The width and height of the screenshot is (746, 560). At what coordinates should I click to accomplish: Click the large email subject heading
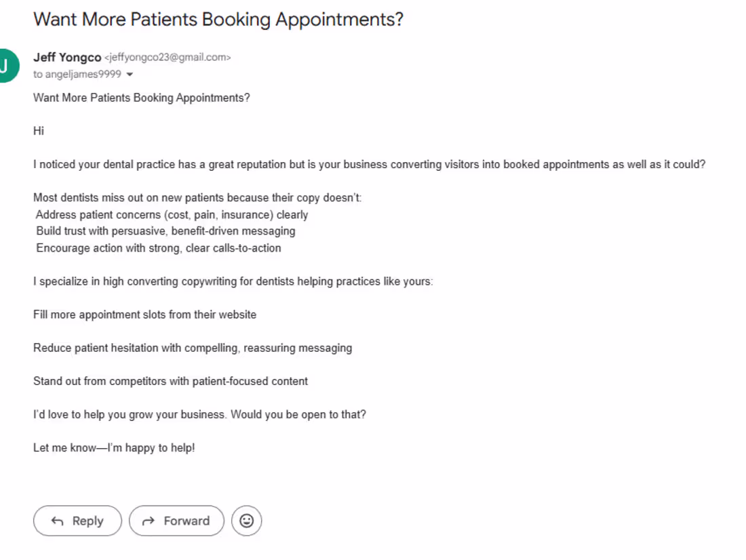click(218, 19)
